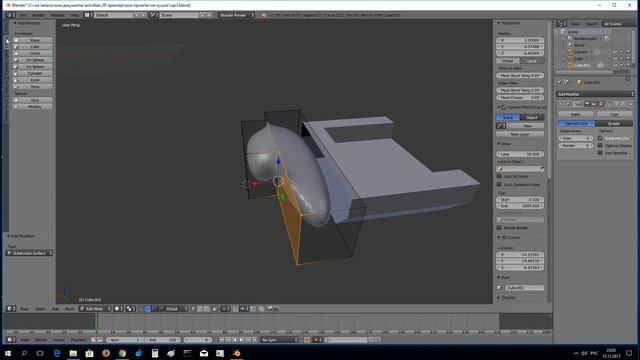The height and width of the screenshot is (360, 640).
Task: Open the Global orientation dropdown
Action: click(173, 309)
